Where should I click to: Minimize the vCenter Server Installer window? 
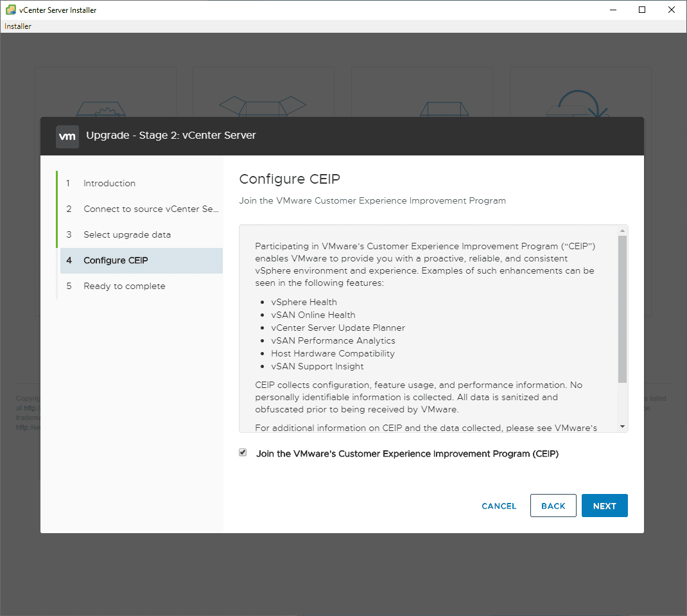[x=612, y=10]
